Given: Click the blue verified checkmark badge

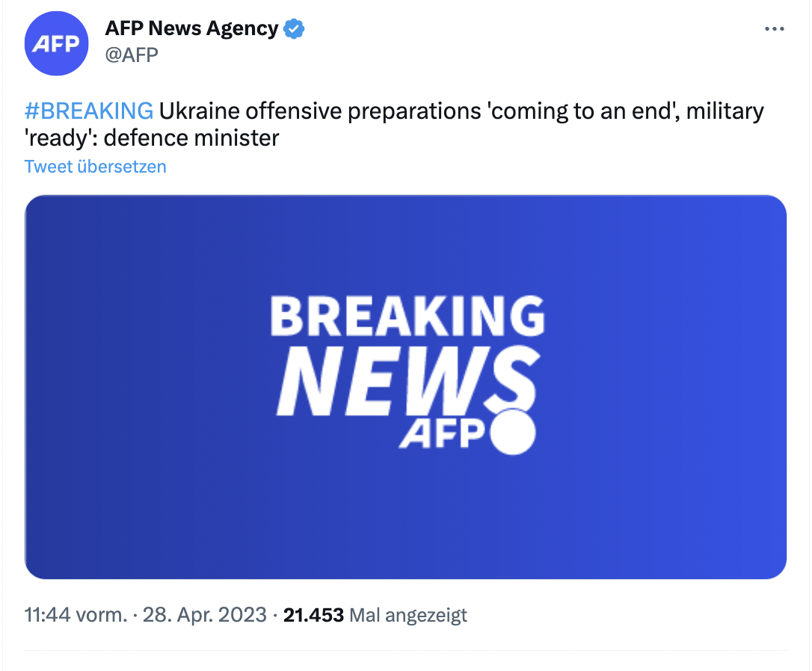Looking at the screenshot, I should coord(295,29).
